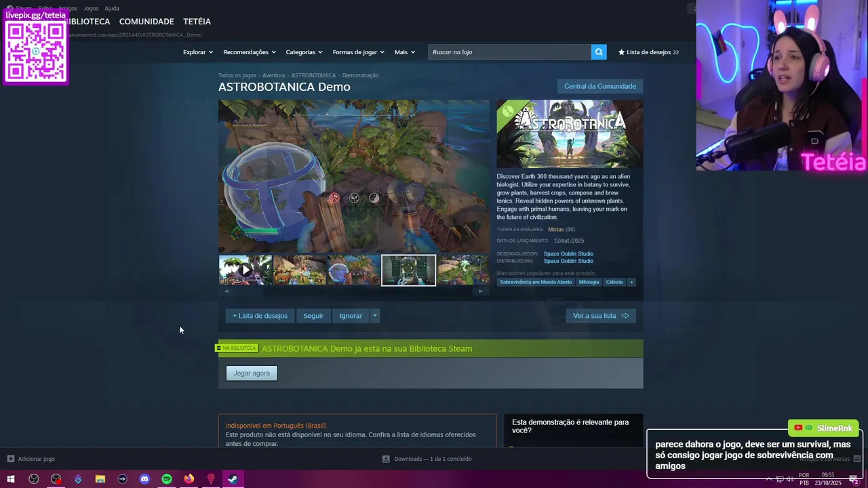Open Spotify from the taskbar

167,479
